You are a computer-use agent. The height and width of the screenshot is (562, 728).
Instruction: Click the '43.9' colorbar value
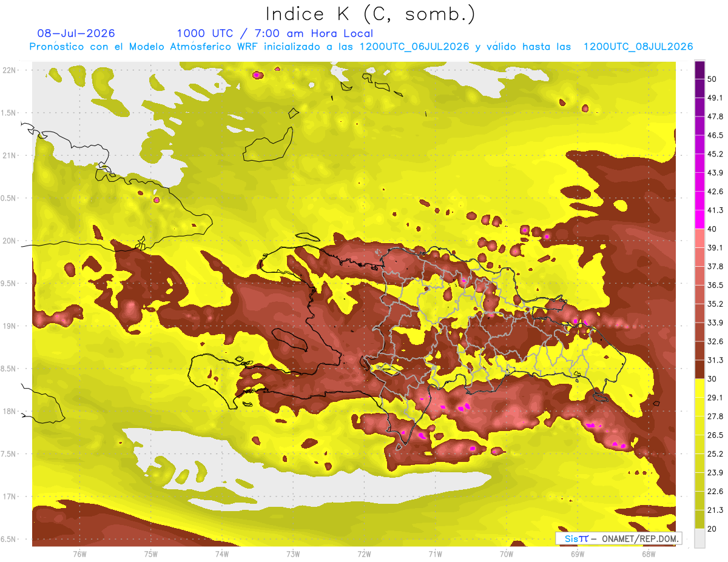(x=715, y=173)
